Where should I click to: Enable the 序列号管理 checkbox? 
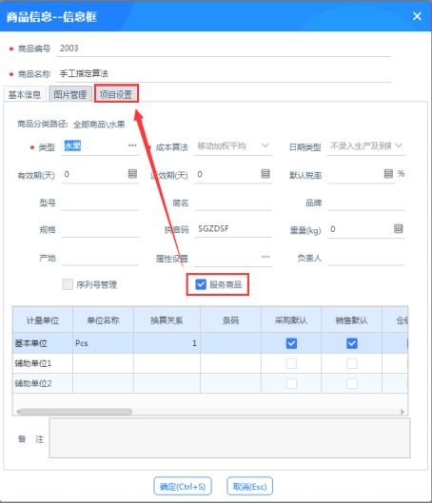68,284
